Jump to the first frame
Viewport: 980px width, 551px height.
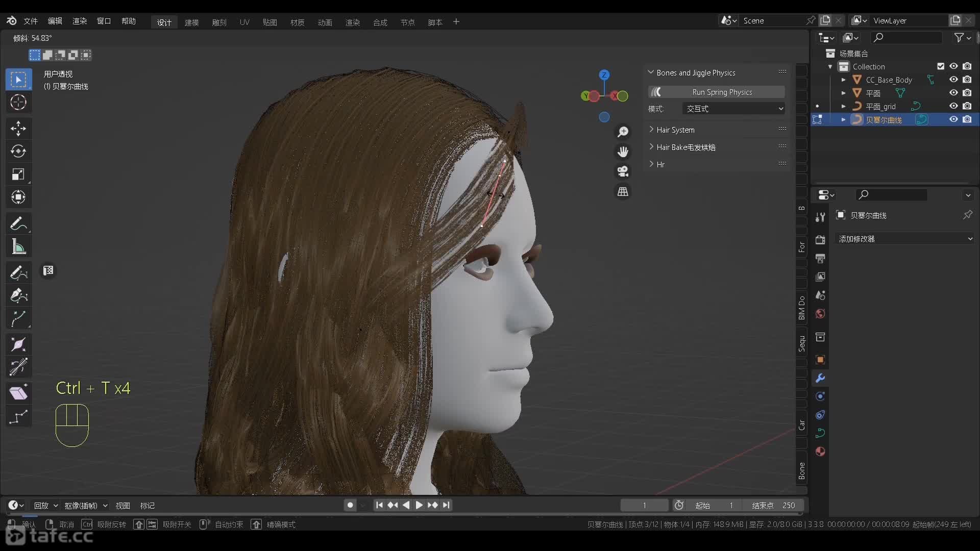[x=379, y=505]
